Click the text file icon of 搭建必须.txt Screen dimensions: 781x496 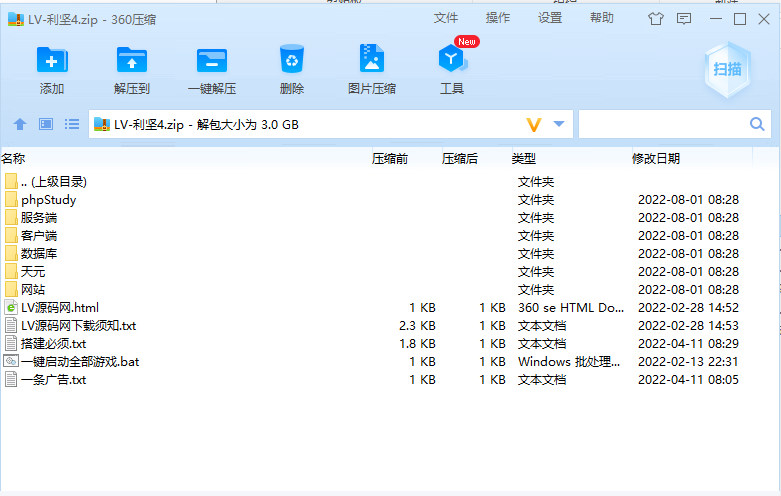[x=11, y=343]
